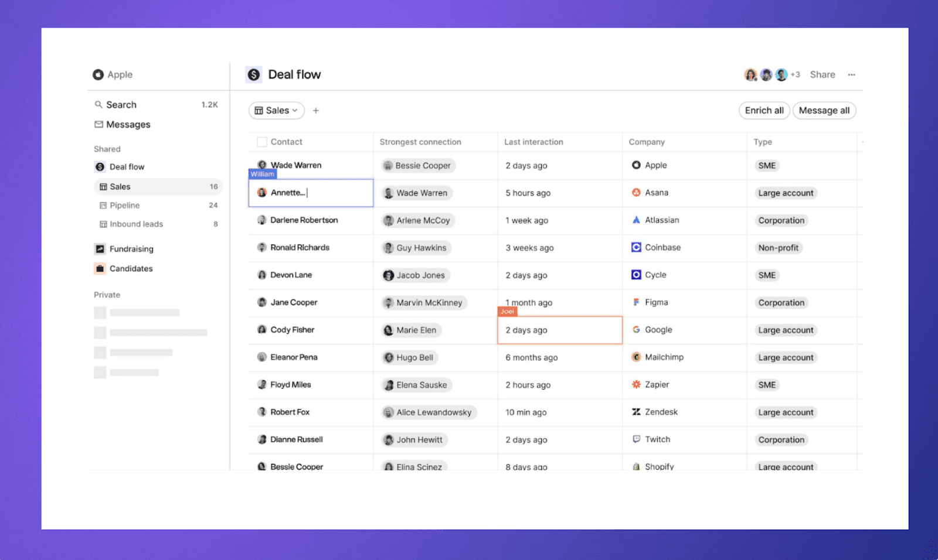Click the Message all button
Viewport: 938px width, 560px height.
(x=824, y=110)
